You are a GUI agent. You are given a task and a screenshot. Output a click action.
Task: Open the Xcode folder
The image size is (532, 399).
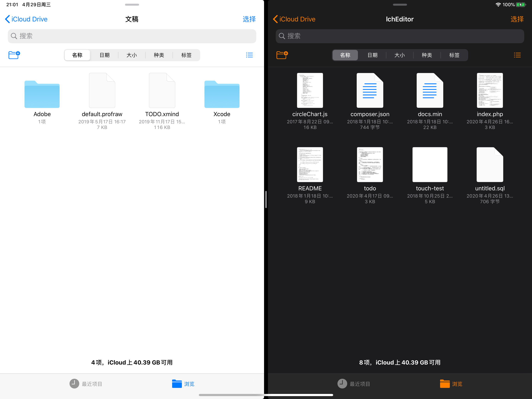222,94
